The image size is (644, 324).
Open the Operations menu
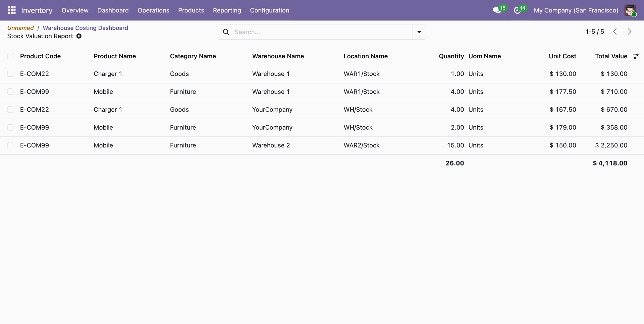point(153,10)
